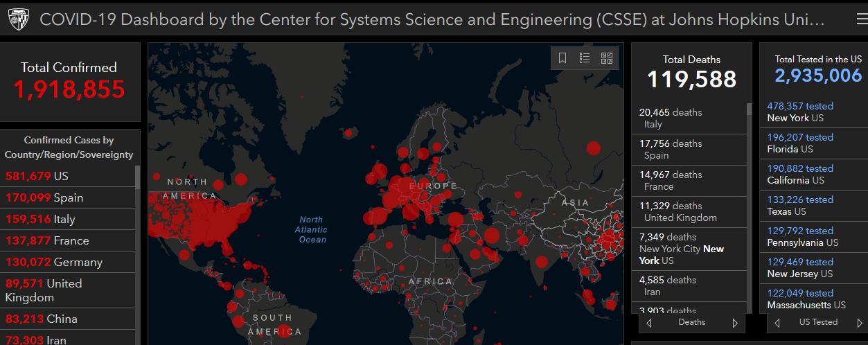Viewport: 868px width, 345px height.
Task: Click the NORTH AMERICA map label
Action: click(187, 188)
